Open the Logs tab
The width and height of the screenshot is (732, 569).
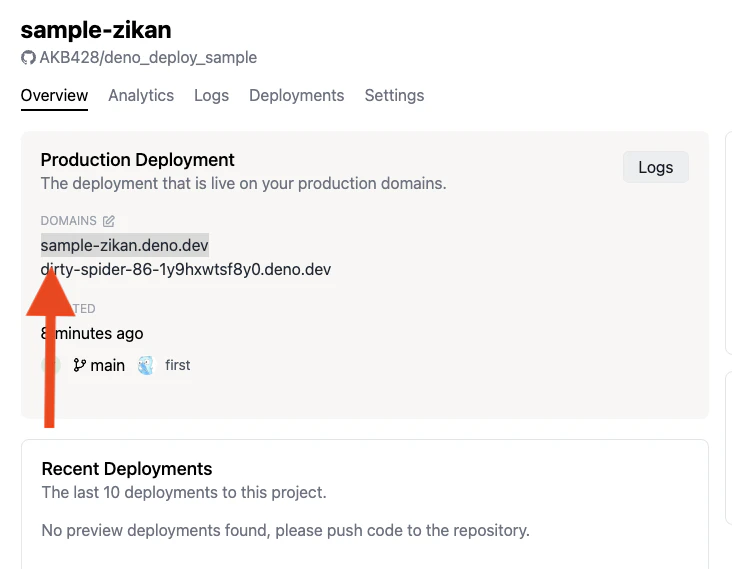pos(211,95)
